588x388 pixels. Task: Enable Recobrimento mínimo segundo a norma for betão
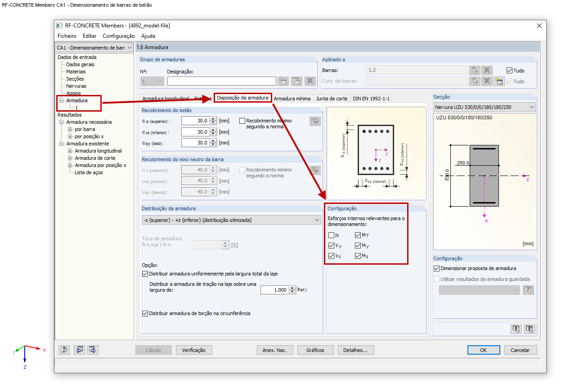pos(242,121)
